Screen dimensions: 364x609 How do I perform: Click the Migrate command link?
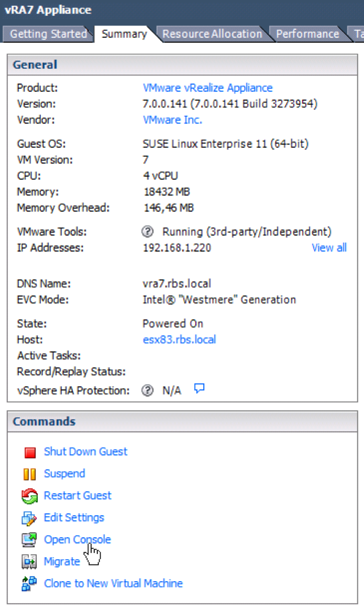[62, 562]
